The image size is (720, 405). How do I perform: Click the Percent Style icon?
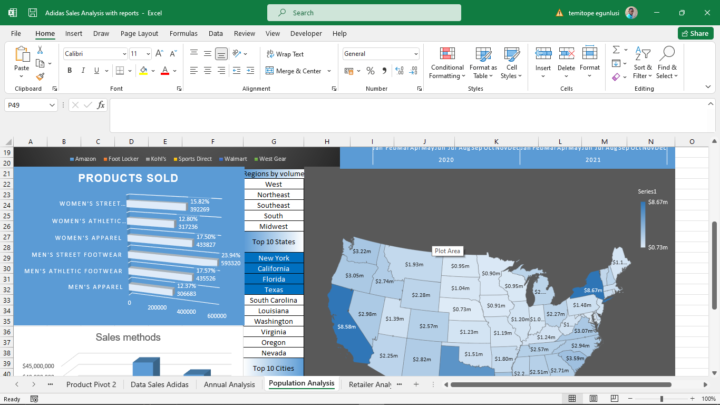tap(370, 71)
